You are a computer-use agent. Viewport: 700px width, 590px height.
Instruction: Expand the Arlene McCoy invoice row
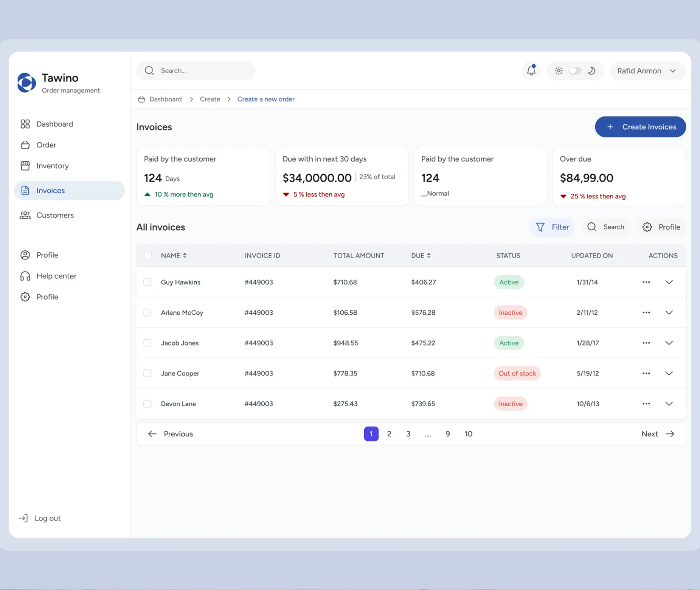[x=669, y=312]
